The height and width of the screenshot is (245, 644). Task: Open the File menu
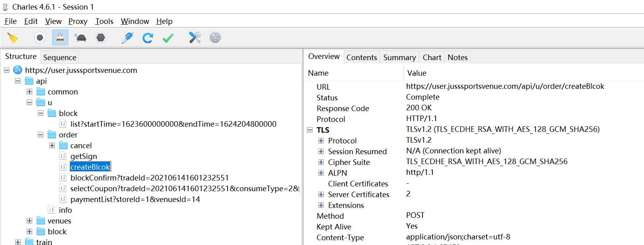11,22
